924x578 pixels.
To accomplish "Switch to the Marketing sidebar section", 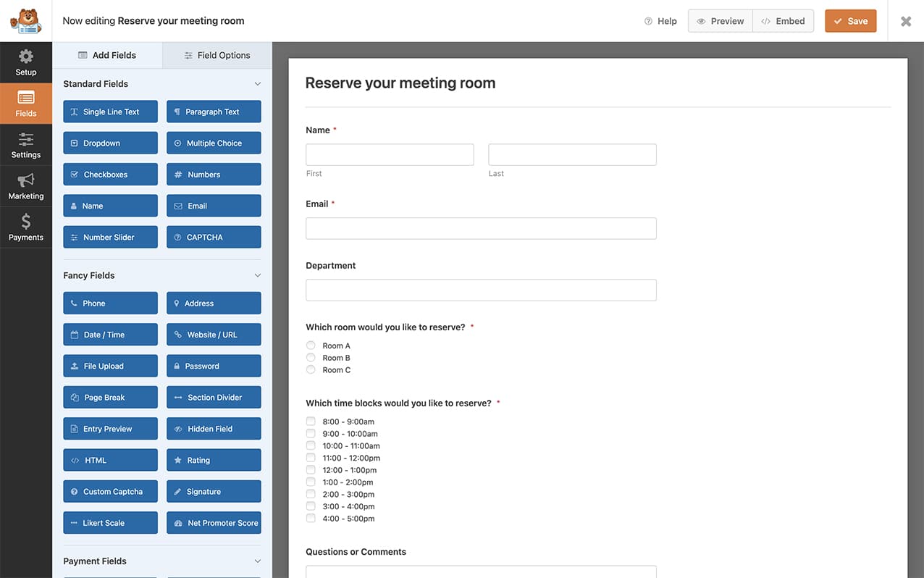I will (25, 185).
